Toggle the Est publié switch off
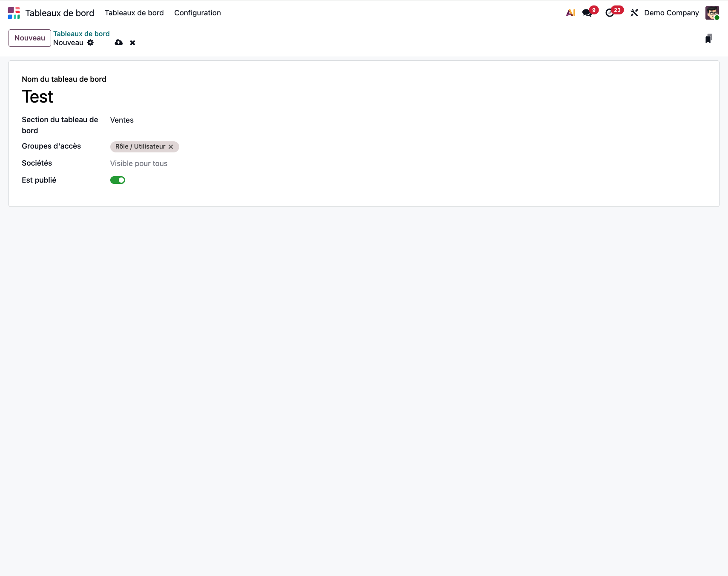 (x=118, y=180)
